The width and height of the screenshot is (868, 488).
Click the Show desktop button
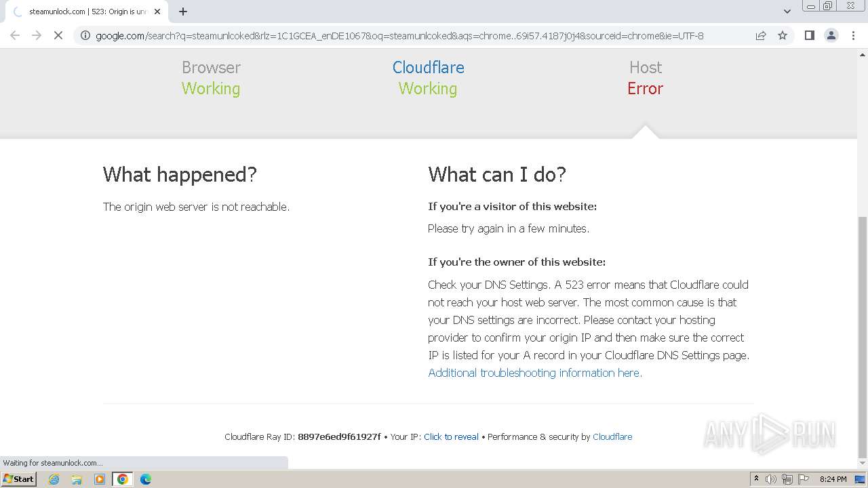(860, 479)
